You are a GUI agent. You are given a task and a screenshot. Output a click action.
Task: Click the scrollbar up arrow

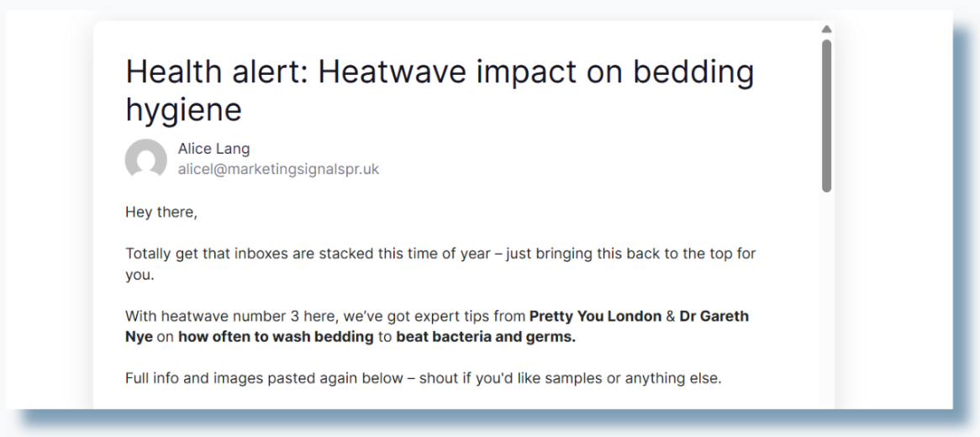pyautogui.click(x=826, y=29)
